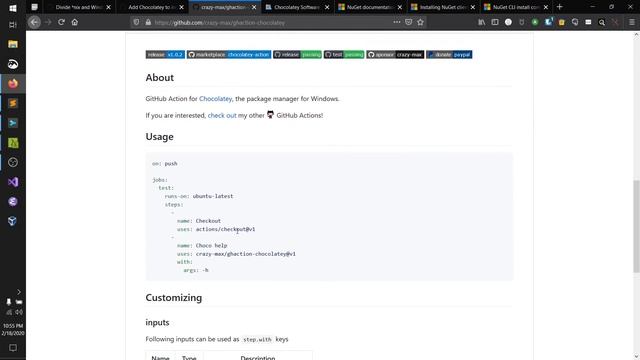Go to the Firefox home page

point(75,22)
